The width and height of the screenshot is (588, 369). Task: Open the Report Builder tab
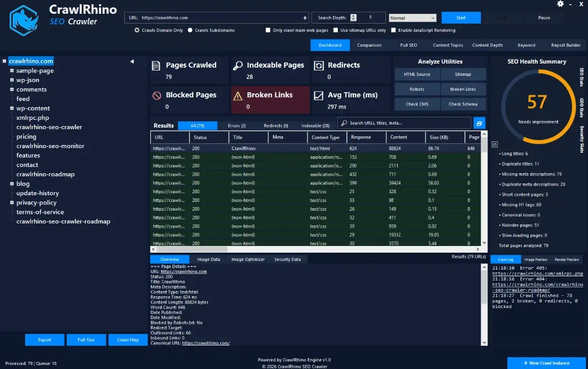565,45
